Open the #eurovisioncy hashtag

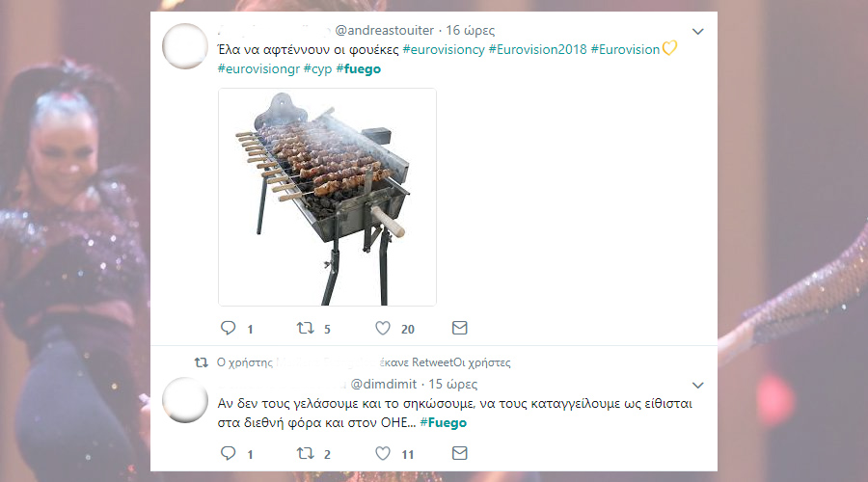click(x=444, y=49)
